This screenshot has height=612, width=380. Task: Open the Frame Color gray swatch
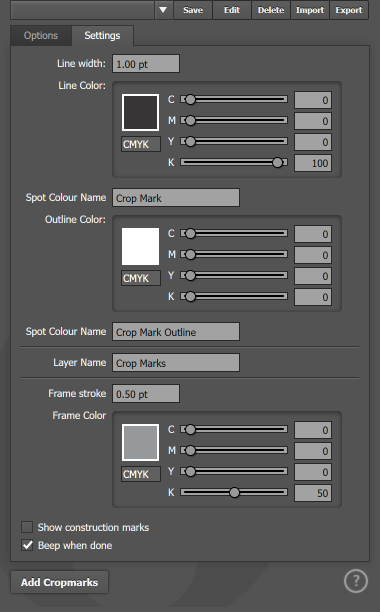tap(140, 443)
